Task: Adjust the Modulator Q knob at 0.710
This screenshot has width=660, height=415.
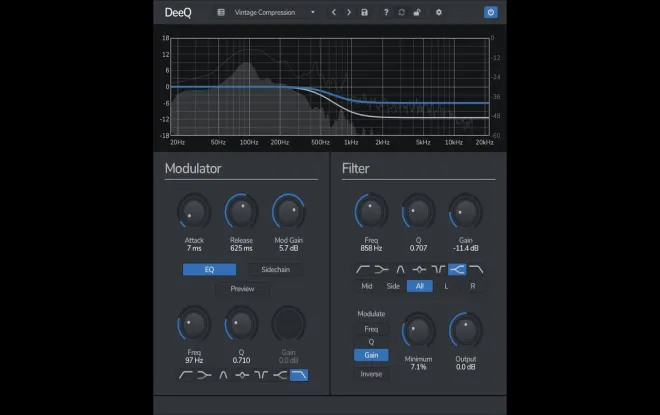Action: [x=241, y=325]
